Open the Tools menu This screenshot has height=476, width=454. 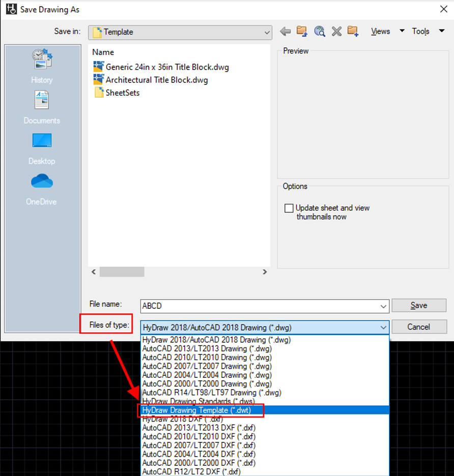(420, 31)
